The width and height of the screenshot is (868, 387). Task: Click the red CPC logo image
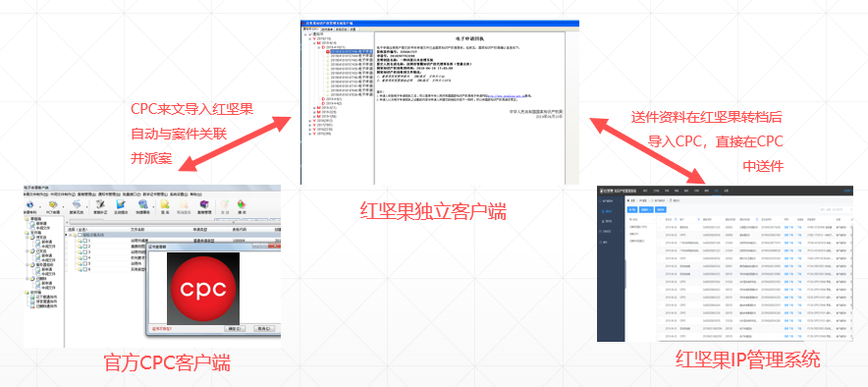pyautogui.click(x=203, y=289)
